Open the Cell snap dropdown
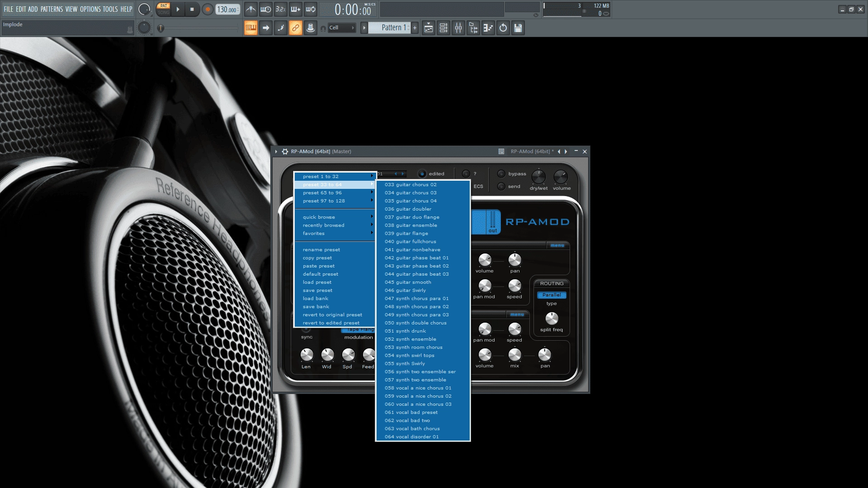This screenshot has width=868, height=488. pos(342,28)
